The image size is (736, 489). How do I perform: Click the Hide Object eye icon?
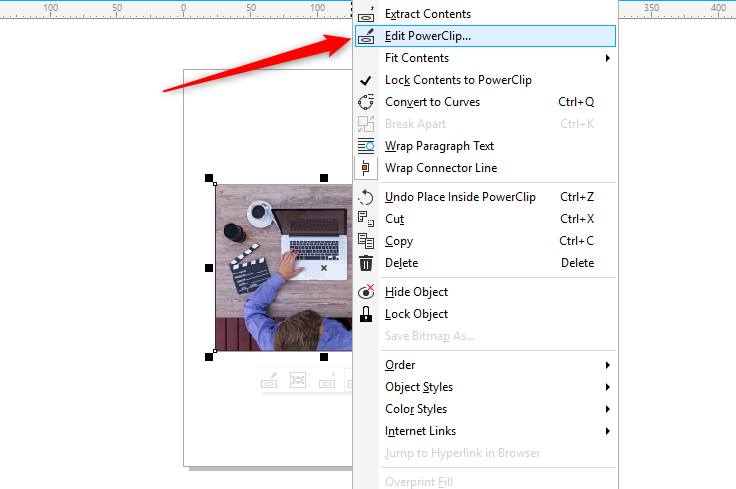[366, 292]
